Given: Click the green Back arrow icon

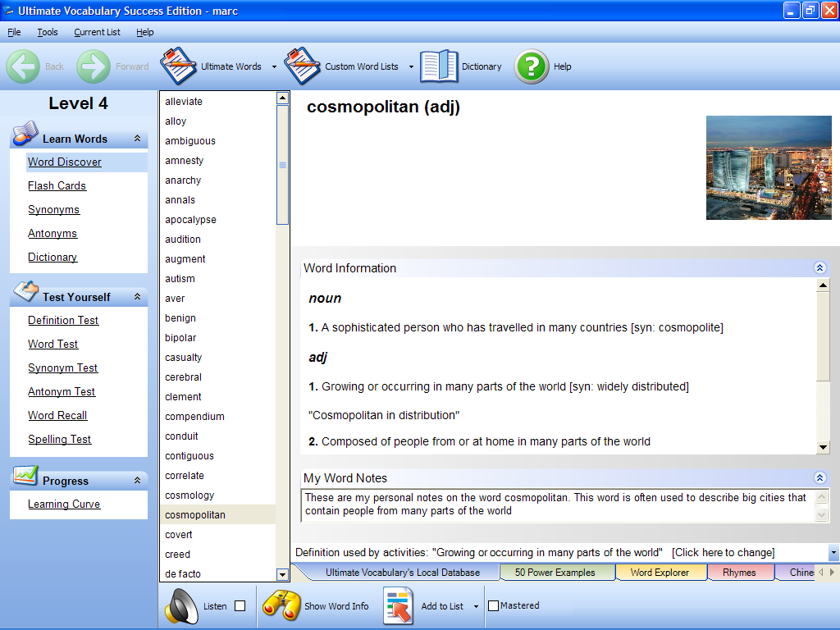Looking at the screenshot, I should click(23, 66).
